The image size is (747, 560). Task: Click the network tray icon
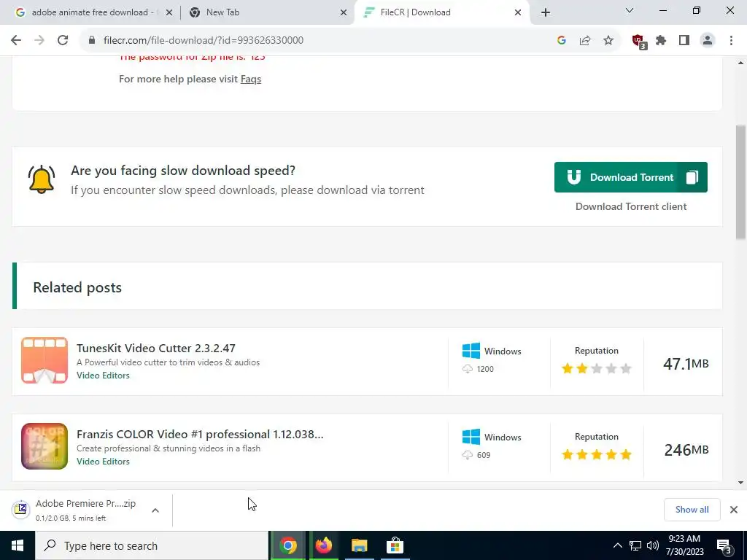(635, 545)
